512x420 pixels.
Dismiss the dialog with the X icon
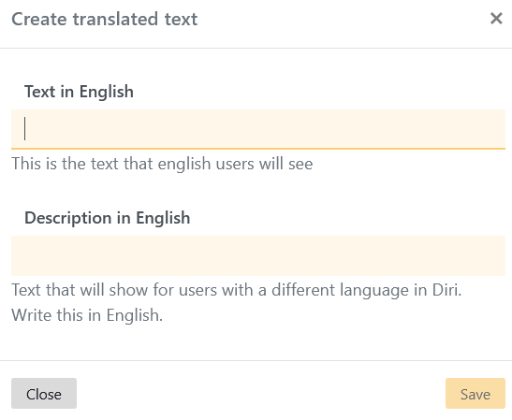pos(496,19)
